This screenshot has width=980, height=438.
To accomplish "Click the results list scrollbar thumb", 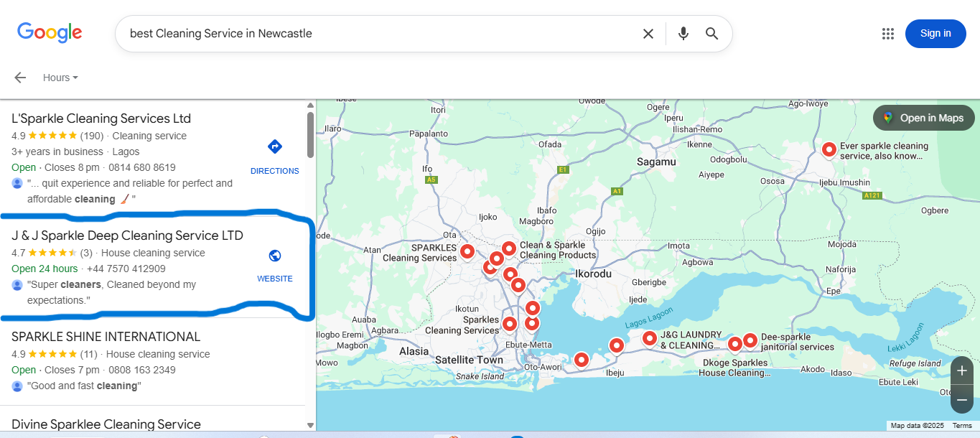I will 310,134.
